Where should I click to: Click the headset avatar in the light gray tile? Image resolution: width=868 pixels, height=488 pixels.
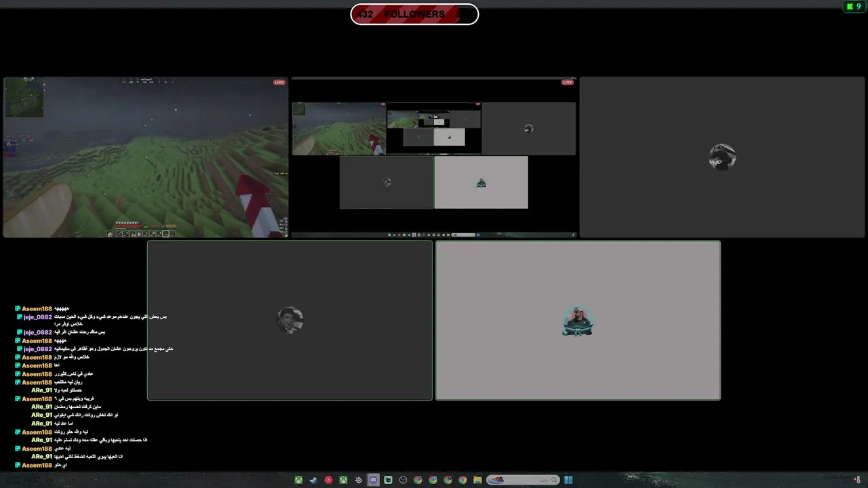pos(578,321)
